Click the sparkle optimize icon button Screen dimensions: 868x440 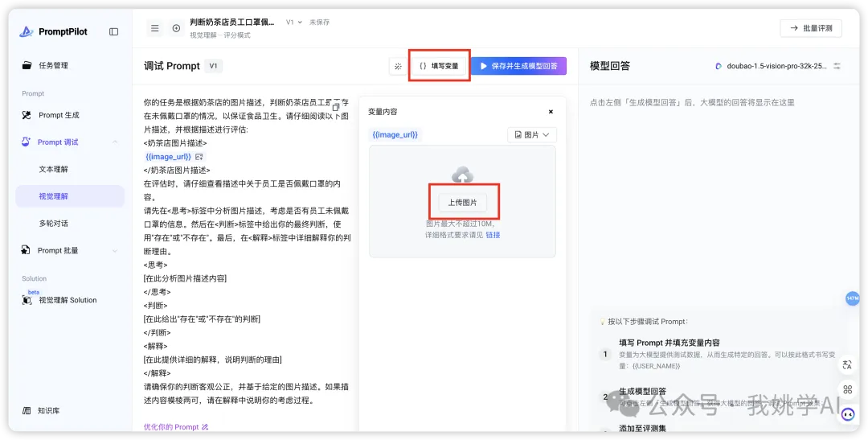pyautogui.click(x=398, y=66)
